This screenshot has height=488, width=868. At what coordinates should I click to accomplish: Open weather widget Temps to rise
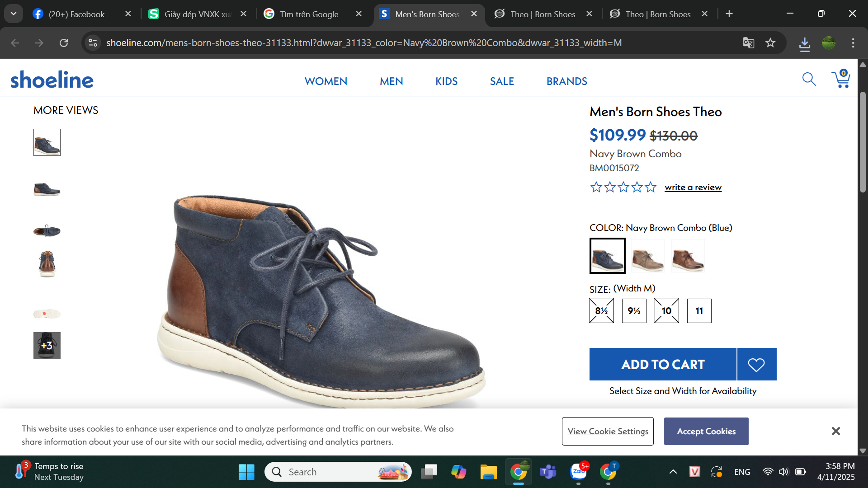pyautogui.click(x=50, y=472)
